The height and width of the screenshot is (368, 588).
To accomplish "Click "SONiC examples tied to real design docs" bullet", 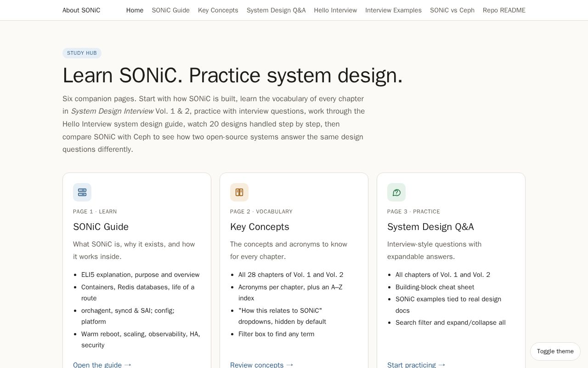I will [x=448, y=305].
